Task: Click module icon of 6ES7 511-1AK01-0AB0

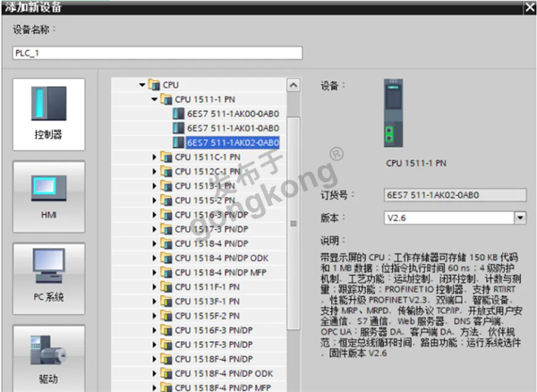Action: (178, 128)
